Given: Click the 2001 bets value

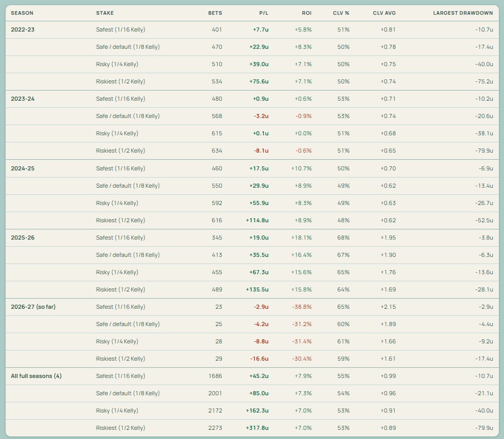Looking at the screenshot, I should pyautogui.click(x=215, y=393).
